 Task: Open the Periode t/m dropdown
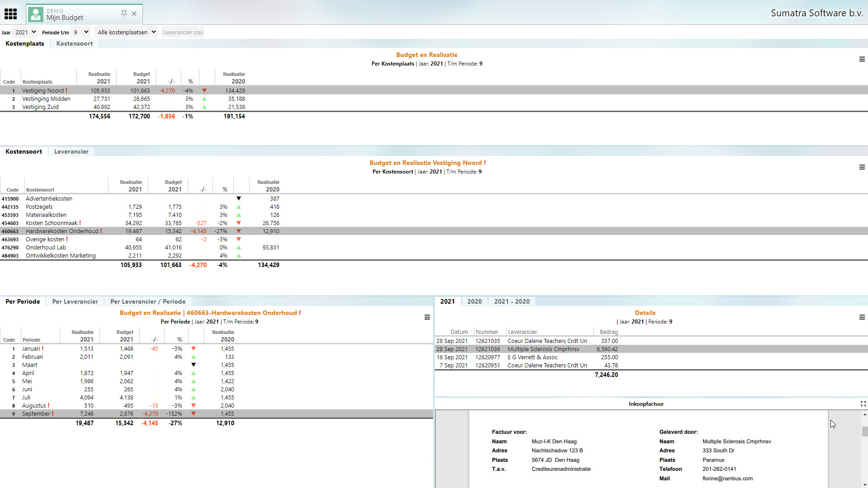point(81,32)
